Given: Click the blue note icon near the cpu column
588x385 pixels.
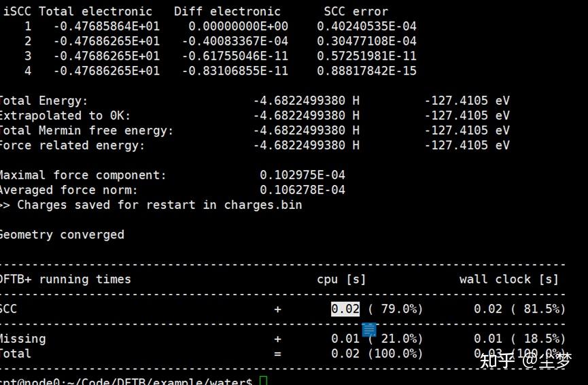Looking at the screenshot, I should [x=369, y=329].
